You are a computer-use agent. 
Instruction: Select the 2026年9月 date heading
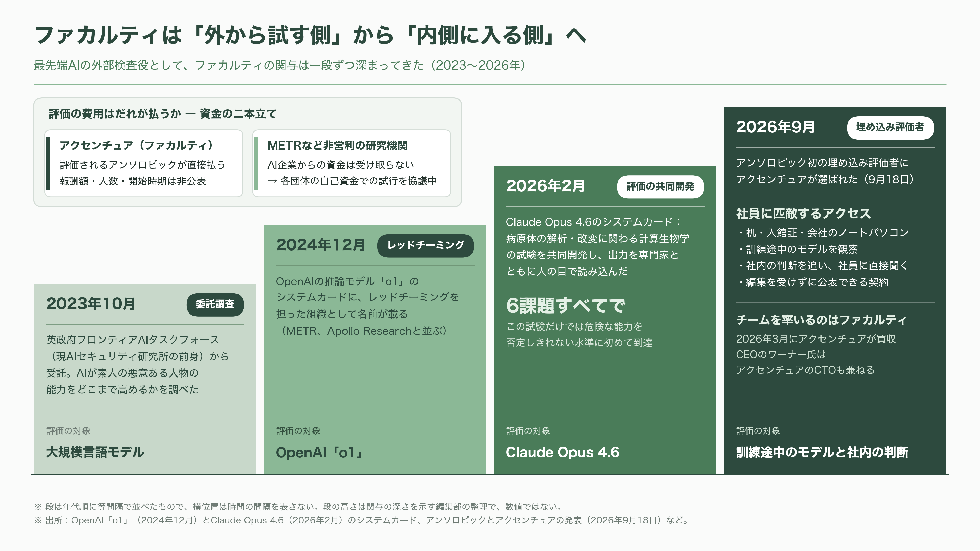[775, 127]
